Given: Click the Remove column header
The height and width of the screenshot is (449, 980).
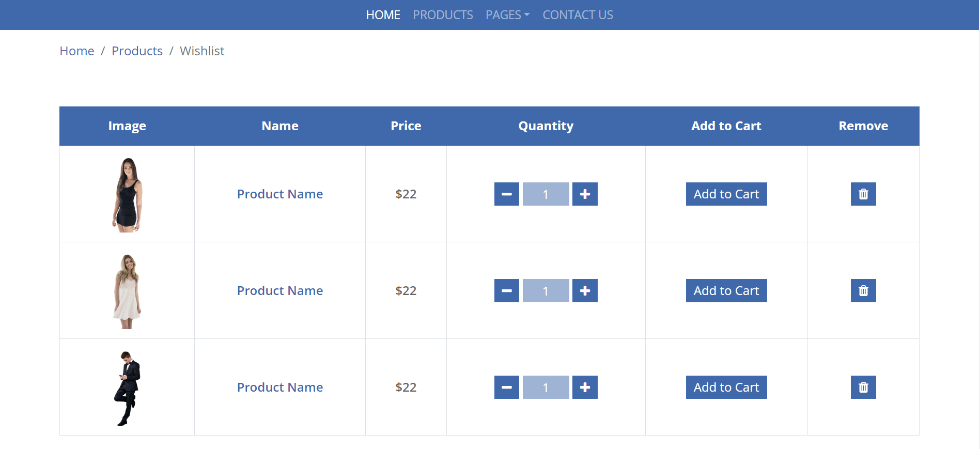Looking at the screenshot, I should pyautogui.click(x=863, y=126).
